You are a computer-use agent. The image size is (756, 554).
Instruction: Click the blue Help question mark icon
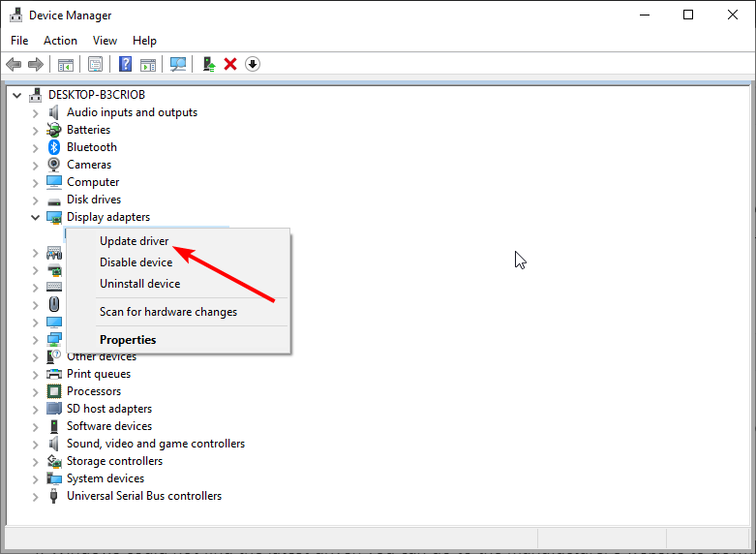point(126,64)
